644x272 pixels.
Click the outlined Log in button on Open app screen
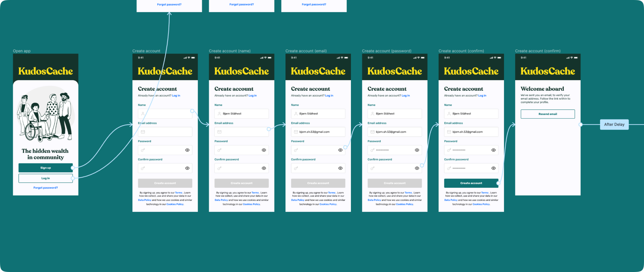(45, 178)
